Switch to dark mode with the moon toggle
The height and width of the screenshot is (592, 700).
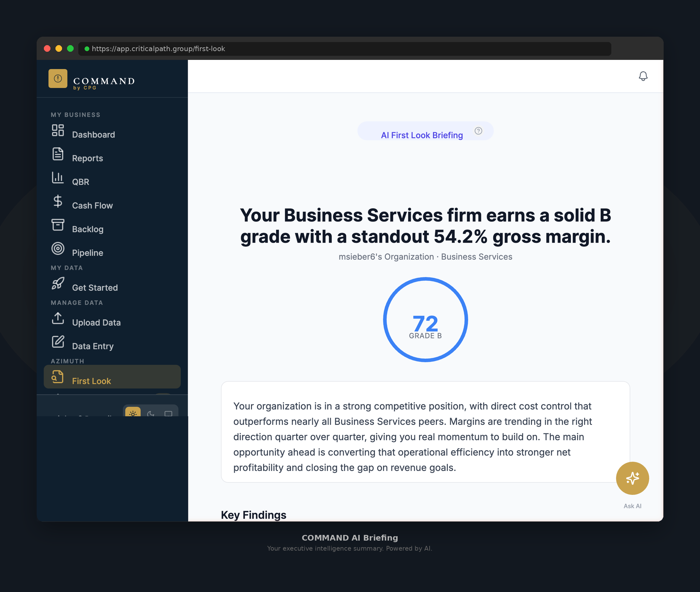click(150, 414)
